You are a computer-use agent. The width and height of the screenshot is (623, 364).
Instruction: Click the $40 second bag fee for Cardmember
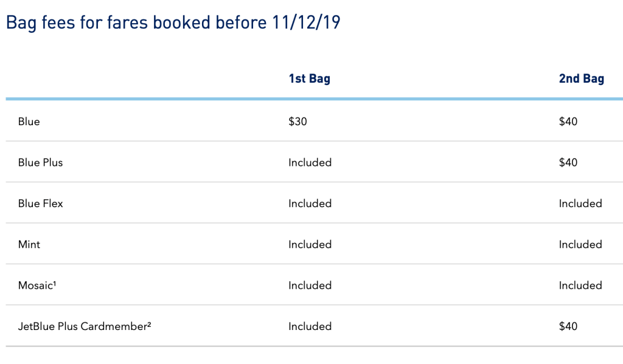tap(568, 326)
